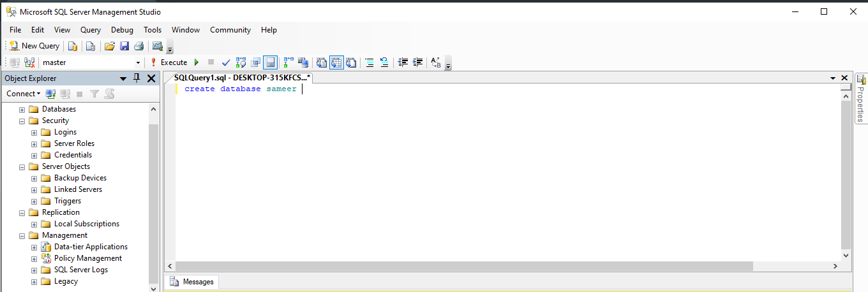Expand the Databases node
Image resolution: width=868 pixels, height=292 pixels.
point(22,109)
